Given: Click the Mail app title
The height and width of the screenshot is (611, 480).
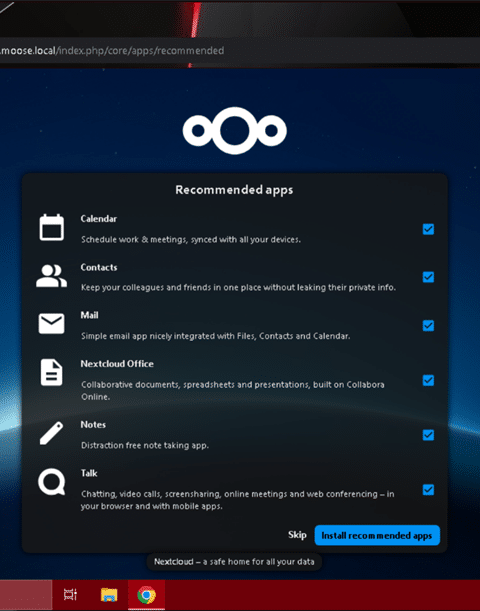Looking at the screenshot, I should (x=89, y=315).
